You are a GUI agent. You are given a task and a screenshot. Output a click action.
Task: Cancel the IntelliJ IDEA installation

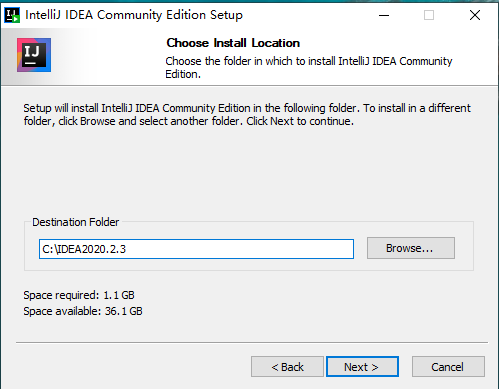[448, 367]
